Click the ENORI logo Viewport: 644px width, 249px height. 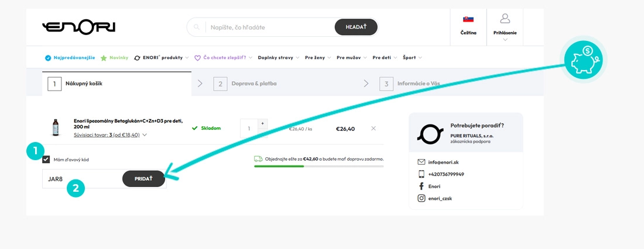[79, 27]
